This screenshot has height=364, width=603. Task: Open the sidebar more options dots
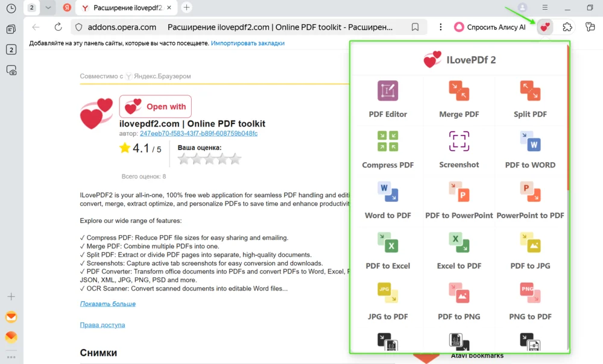[11, 357]
